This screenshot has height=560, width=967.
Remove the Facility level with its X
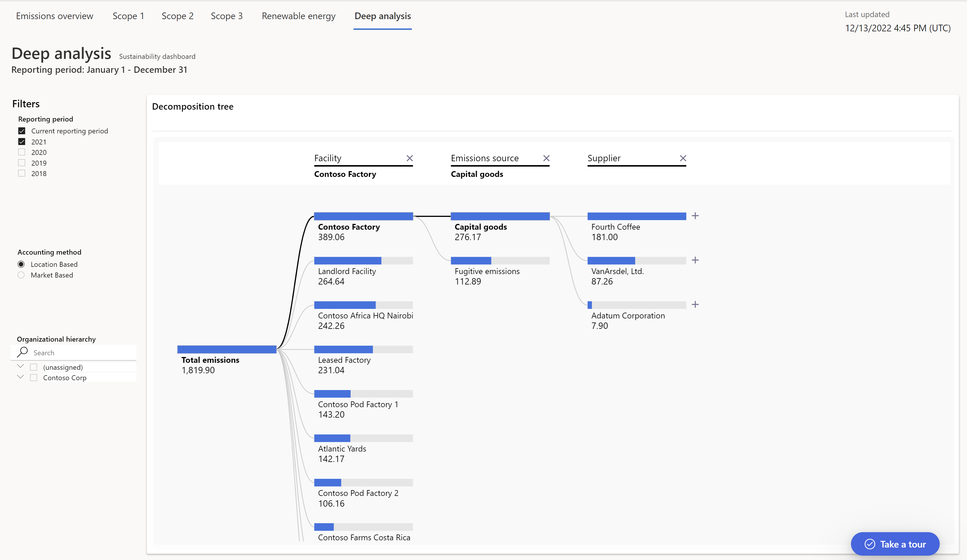point(410,158)
